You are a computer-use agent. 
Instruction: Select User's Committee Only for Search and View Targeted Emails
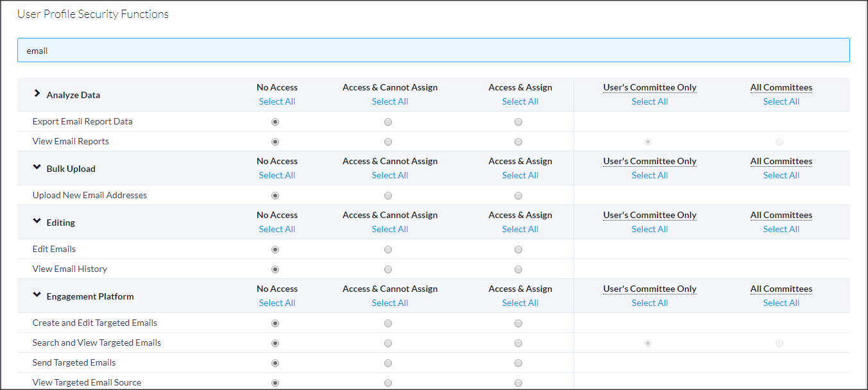tap(647, 343)
